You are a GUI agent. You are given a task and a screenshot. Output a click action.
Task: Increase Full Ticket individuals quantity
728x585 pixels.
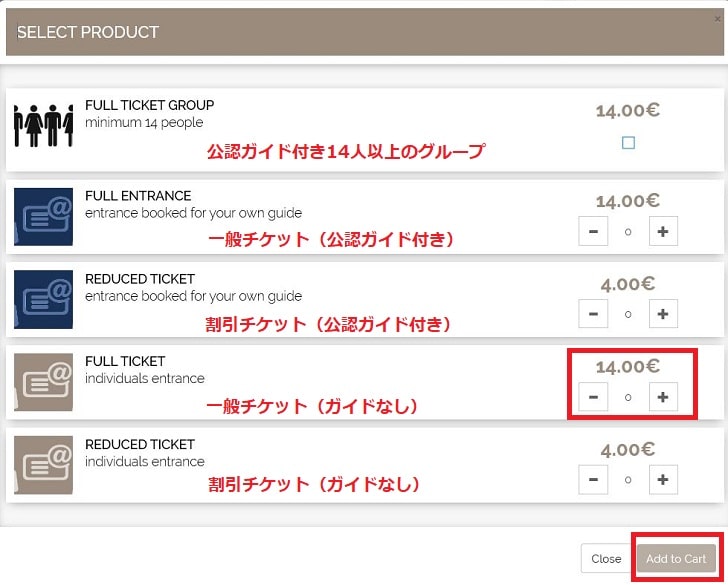tap(663, 397)
